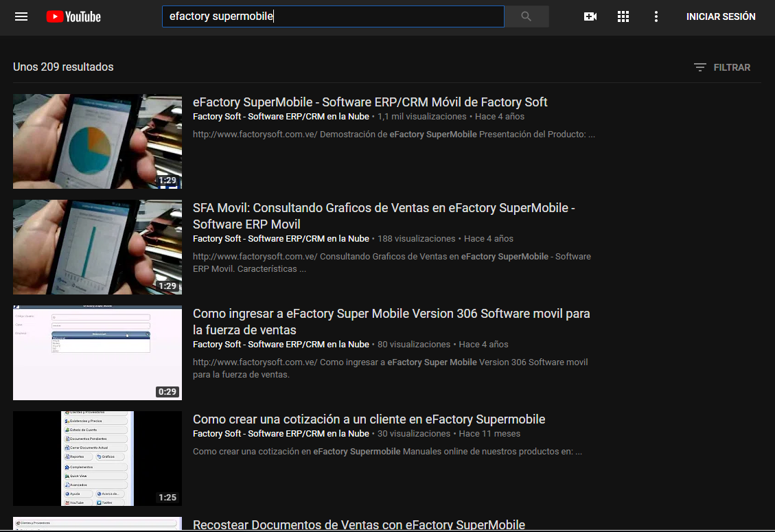Open Factory Soft channel under SFA Movil video
Viewport: 775px width, 532px height.
tap(281, 239)
